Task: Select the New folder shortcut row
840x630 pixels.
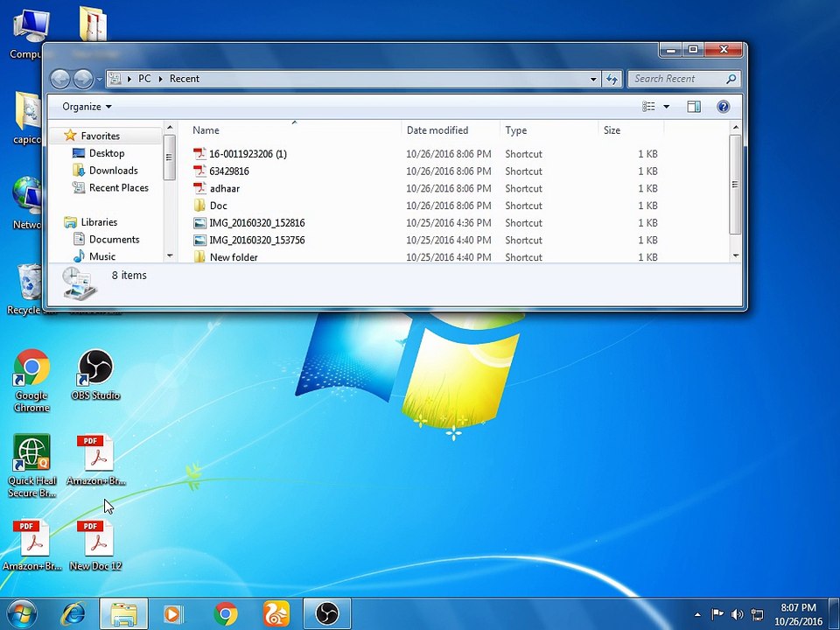Action: point(426,256)
